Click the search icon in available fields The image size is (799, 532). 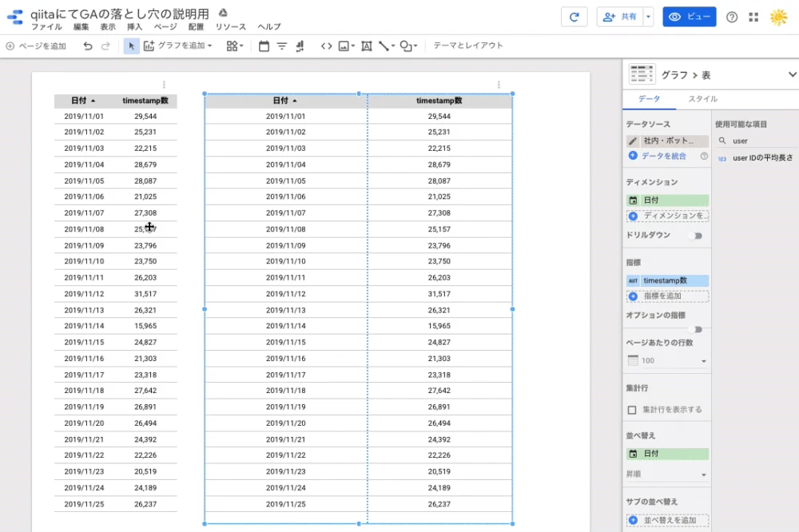pos(722,141)
